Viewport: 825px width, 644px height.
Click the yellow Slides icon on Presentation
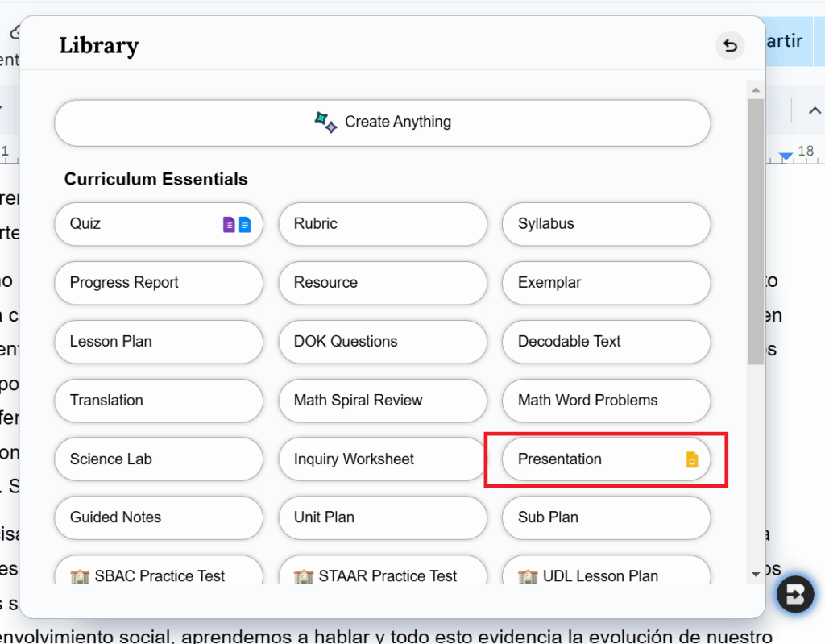pos(691,459)
